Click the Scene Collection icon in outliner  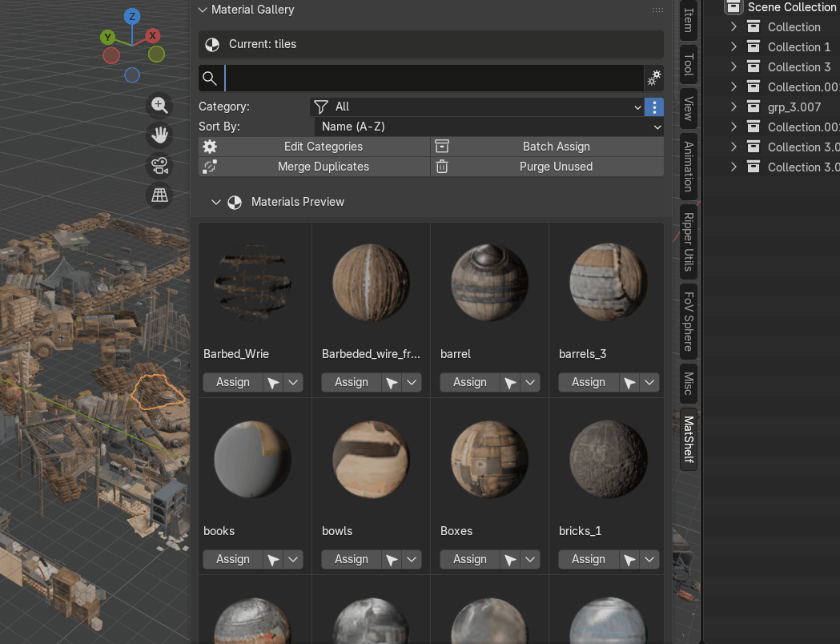tap(733, 7)
